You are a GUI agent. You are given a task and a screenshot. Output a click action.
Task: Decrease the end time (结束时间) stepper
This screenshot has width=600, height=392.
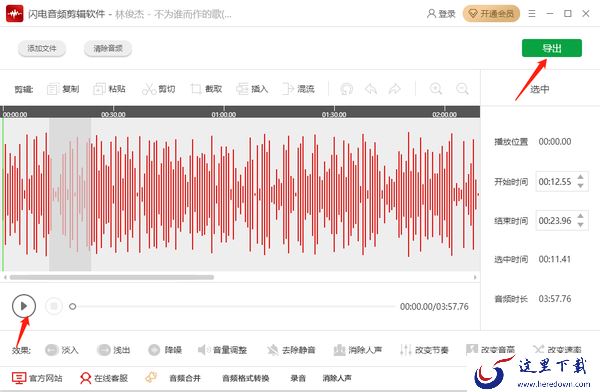click(x=580, y=225)
